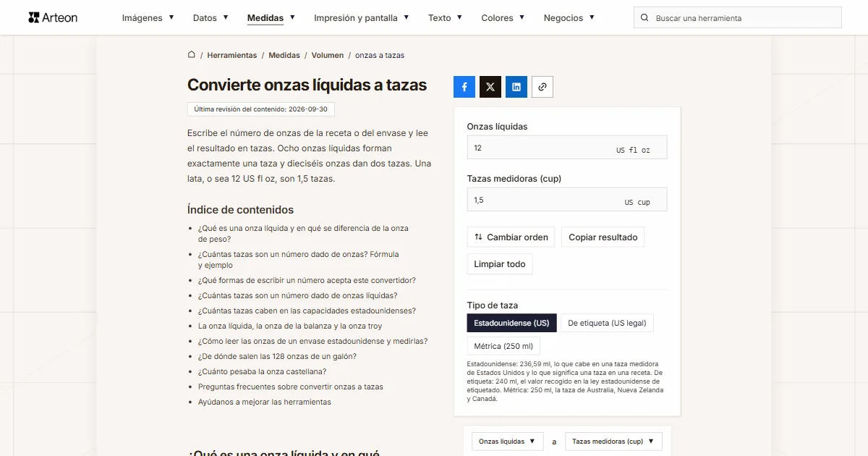Click the 'Tipo de taza' label
Screen dimensions: 868x456
(x=493, y=305)
